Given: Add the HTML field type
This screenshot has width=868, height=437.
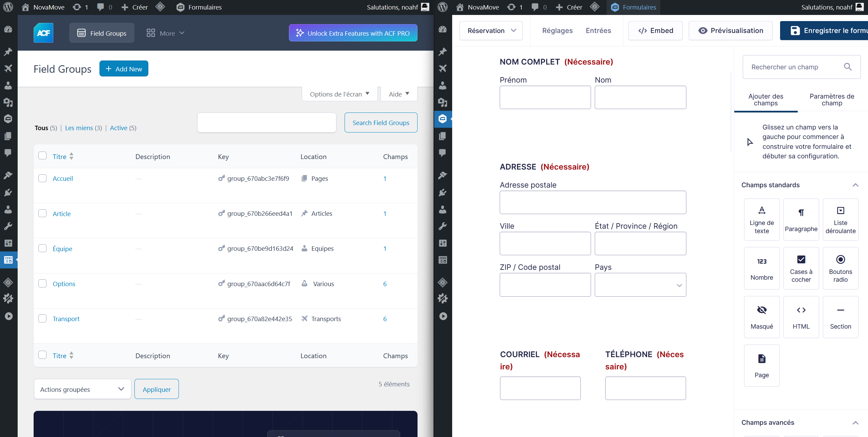Looking at the screenshot, I should [801, 317].
